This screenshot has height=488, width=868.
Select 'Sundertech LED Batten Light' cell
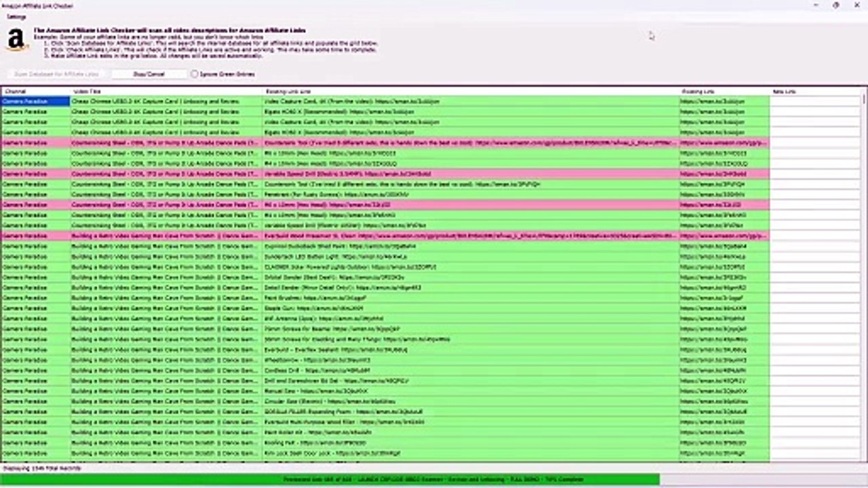[471, 257]
